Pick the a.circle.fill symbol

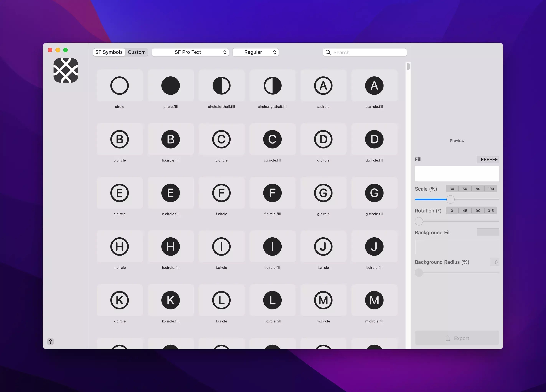(374, 86)
